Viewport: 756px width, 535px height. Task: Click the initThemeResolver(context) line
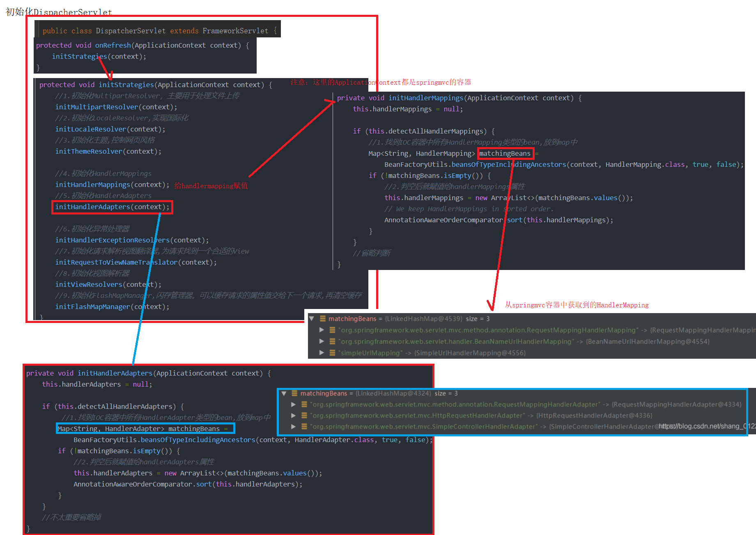(x=108, y=151)
